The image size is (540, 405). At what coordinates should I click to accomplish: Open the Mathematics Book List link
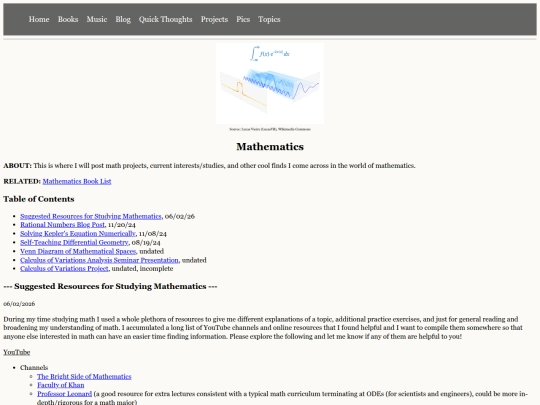pos(77,181)
